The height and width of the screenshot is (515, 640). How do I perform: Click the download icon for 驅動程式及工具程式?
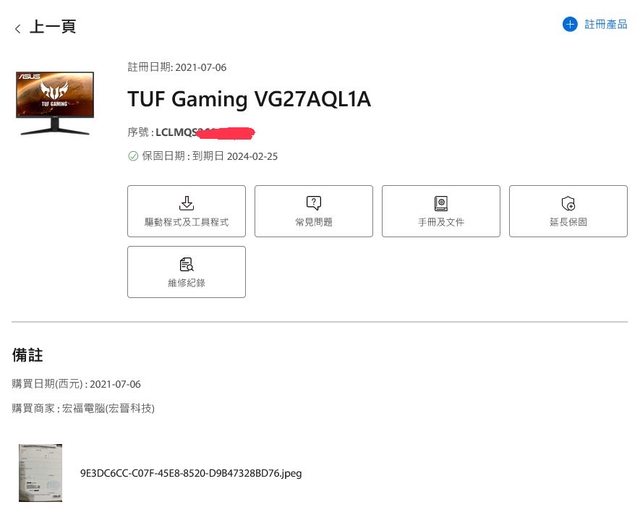[x=187, y=203]
